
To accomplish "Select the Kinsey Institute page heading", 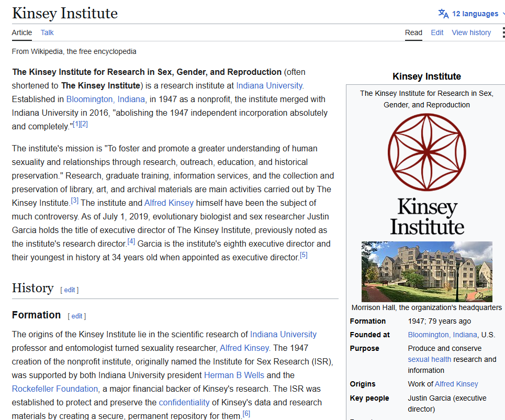I will pyautogui.click(x=65, y=14).
